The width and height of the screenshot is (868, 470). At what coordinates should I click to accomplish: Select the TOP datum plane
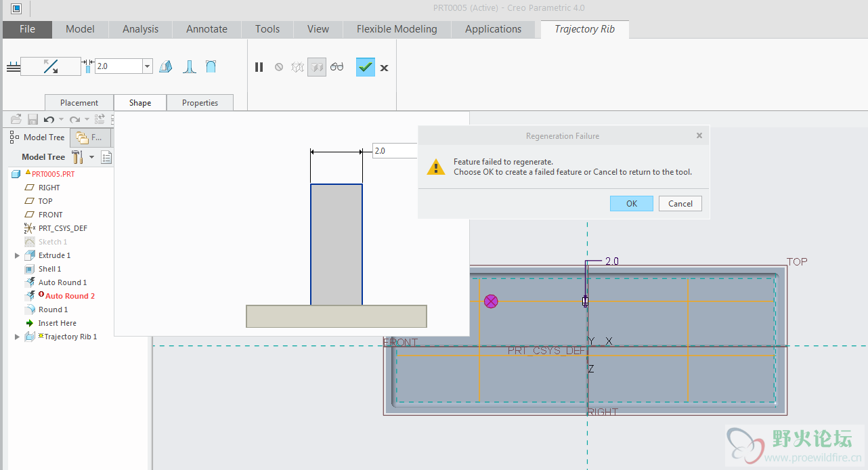(45, 201)
